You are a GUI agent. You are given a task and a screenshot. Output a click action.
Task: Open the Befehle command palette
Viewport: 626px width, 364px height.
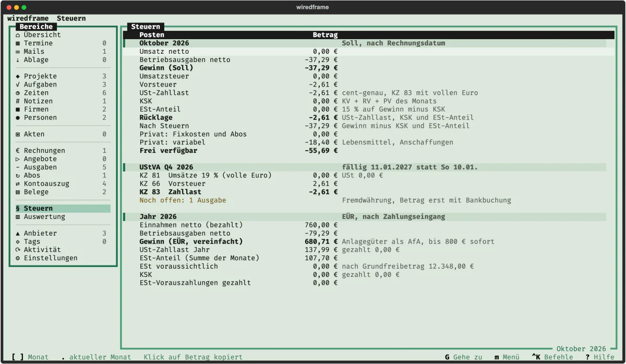[552, 357]
